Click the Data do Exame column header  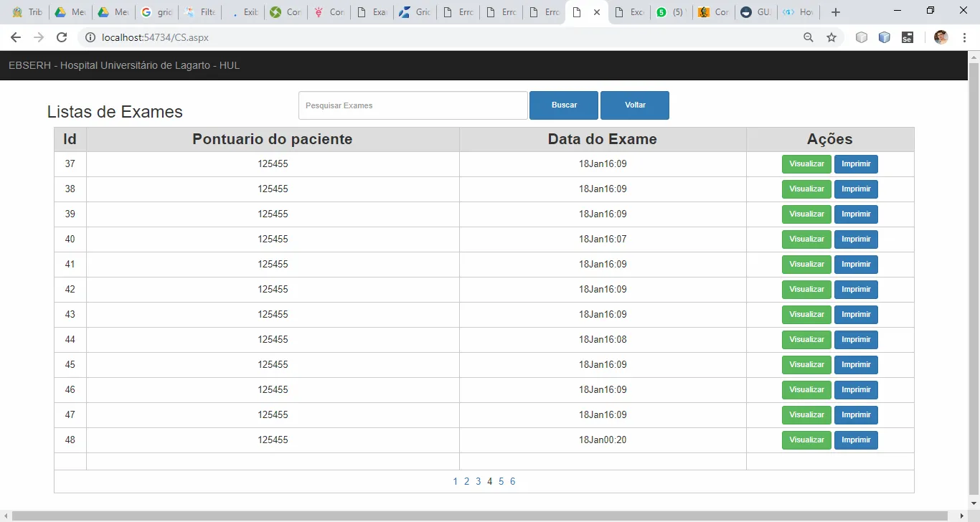[603, 139]
